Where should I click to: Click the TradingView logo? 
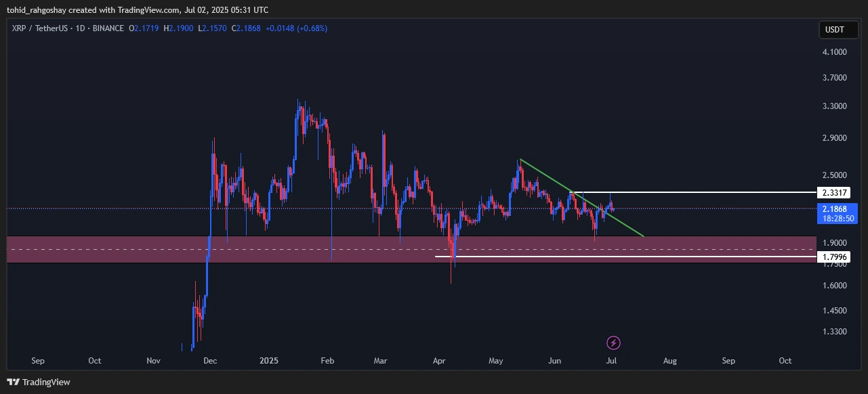pos(39,382)
